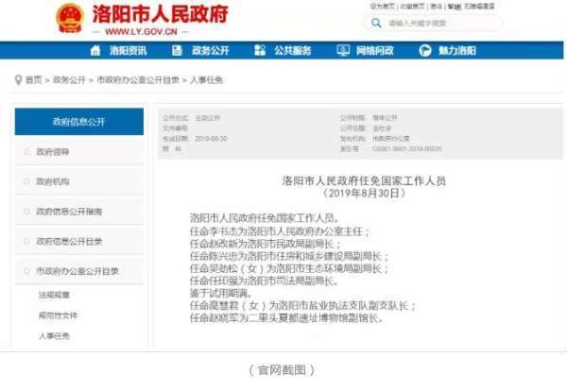Screen dimensions: 567x392
Task: Click the 司法局副局长 appointment line
Action: tap(264, 281)
